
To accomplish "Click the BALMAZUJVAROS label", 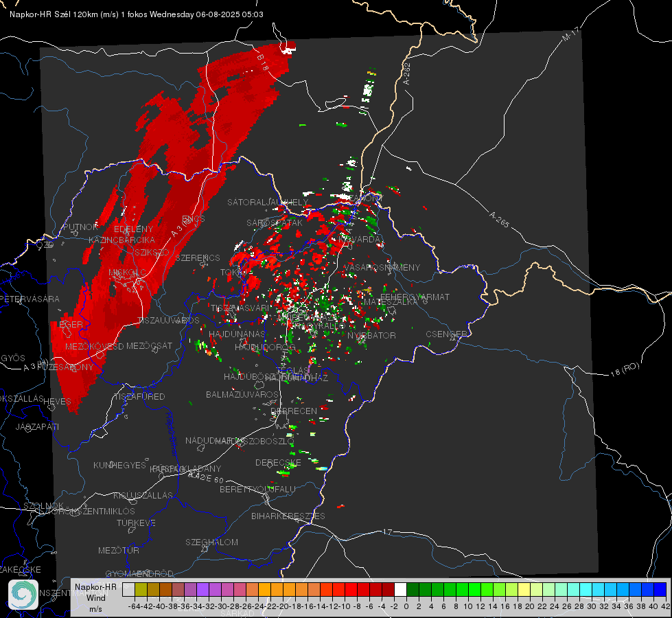I will 242,394.
